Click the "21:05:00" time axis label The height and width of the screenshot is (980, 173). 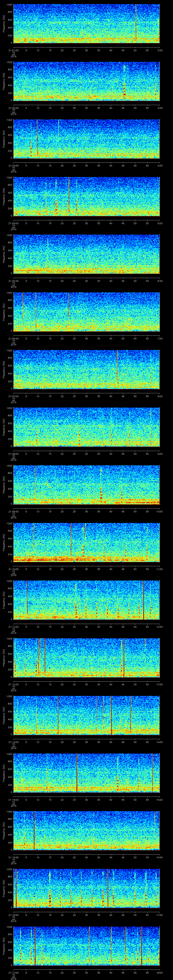13,280
